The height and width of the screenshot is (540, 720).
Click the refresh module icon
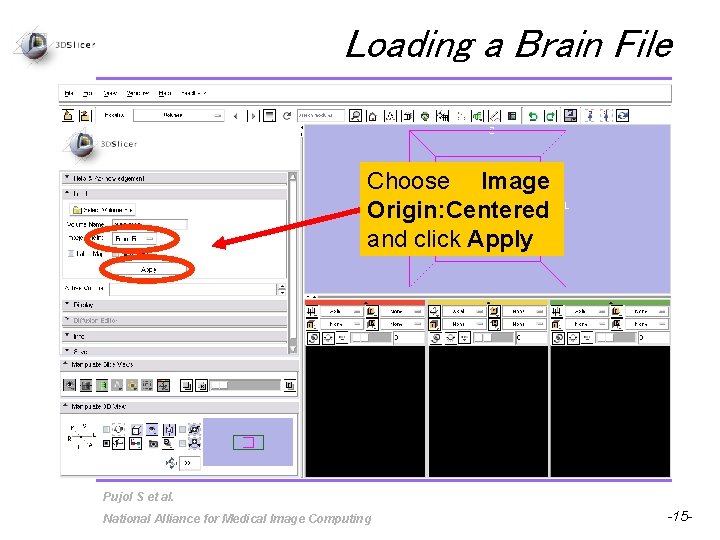287,116
